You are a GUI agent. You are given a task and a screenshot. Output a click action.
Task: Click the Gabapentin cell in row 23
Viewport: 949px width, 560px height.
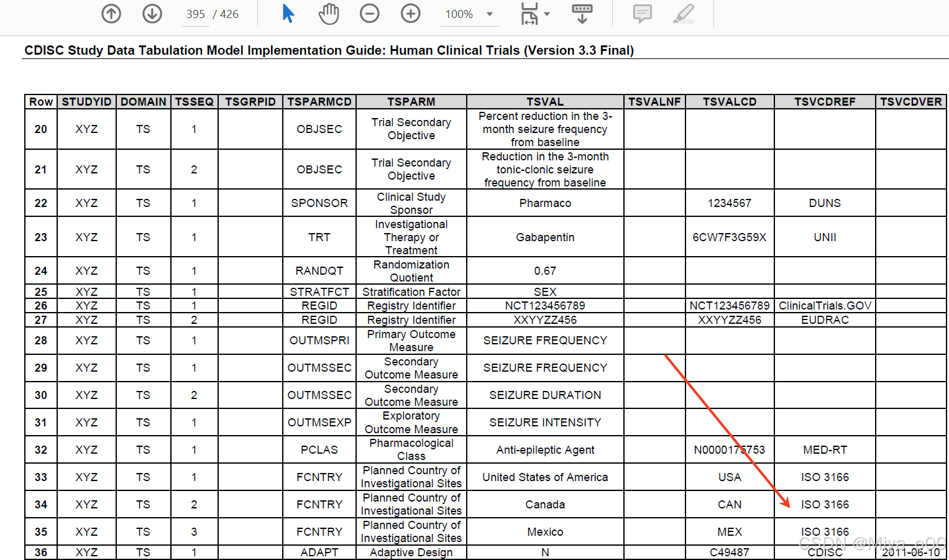click(x=545, y=237)
